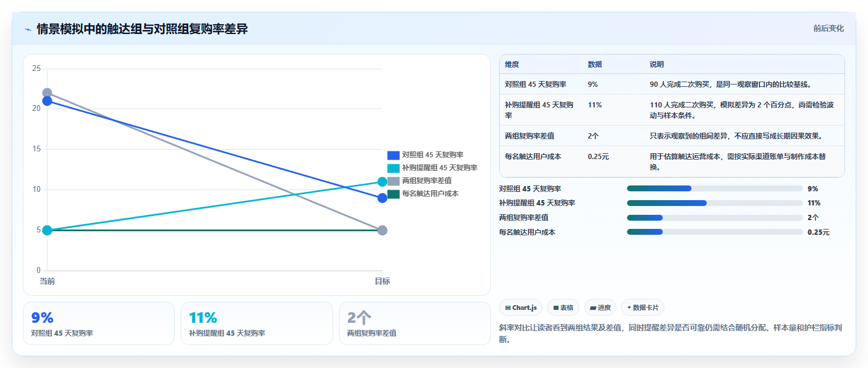868x368 pixels.
Task: Click cyan data point at 11 on 目标
Action: pyautogui.click(x=382, y=182)
